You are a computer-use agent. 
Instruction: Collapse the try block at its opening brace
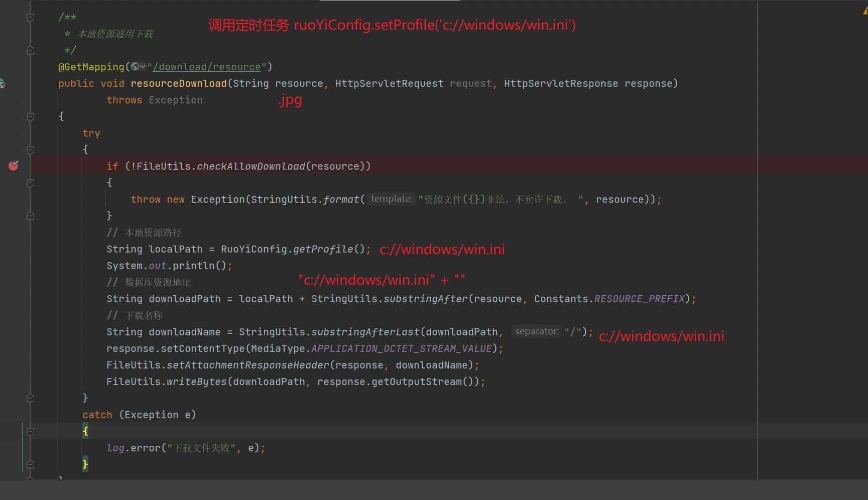click(30, 150)
